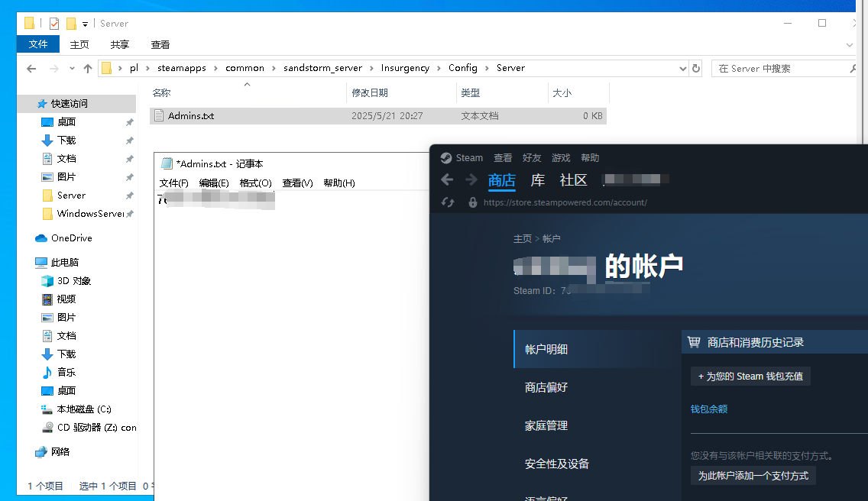Viewport: 868px width, 501px height.
Task: Click the 音乐 note icon in sidebar
Action: pyautogui.click(x=47, y=372)
